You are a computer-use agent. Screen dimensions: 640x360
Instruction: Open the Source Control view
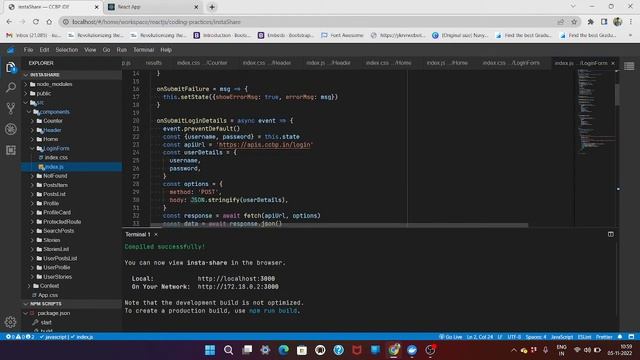click(11, 108)
